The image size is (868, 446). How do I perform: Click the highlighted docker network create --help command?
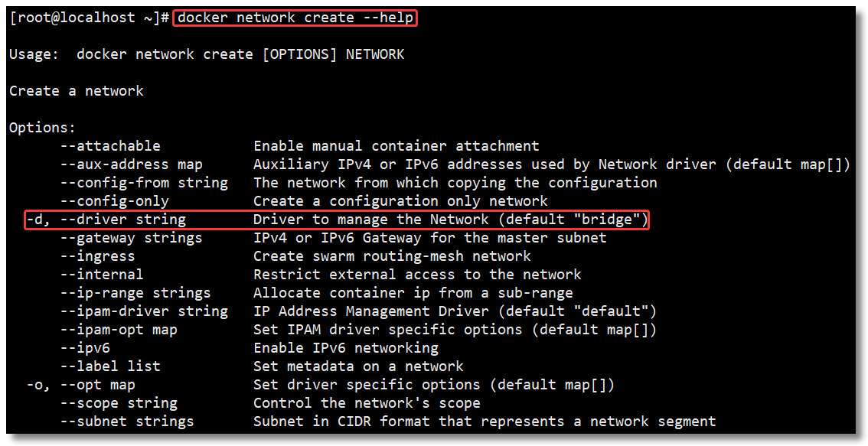[295, 18]
